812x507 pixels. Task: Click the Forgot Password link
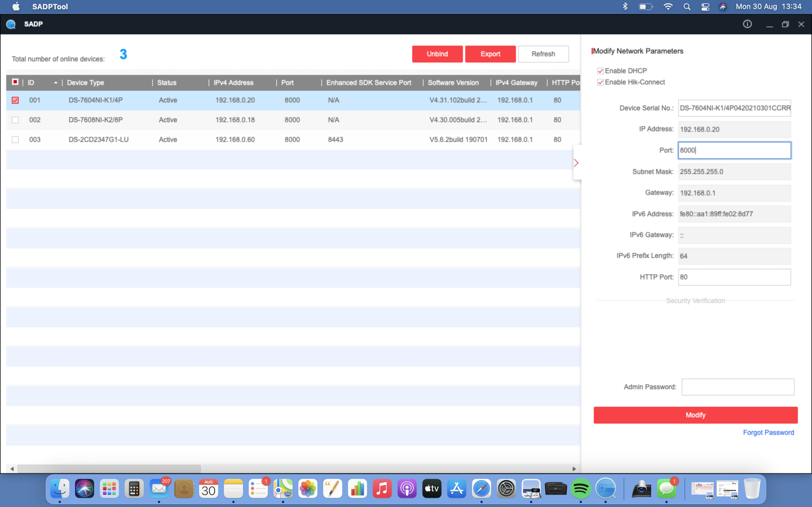(768, 433)
